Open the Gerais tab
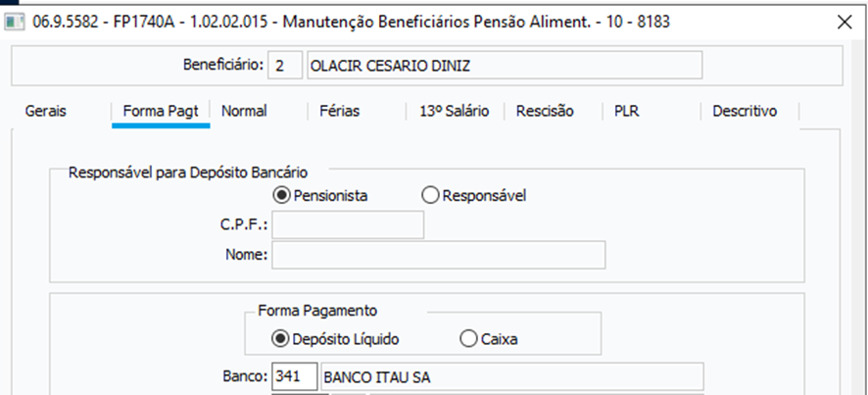The width and height of the screenshot is (868, 395). 46,111
